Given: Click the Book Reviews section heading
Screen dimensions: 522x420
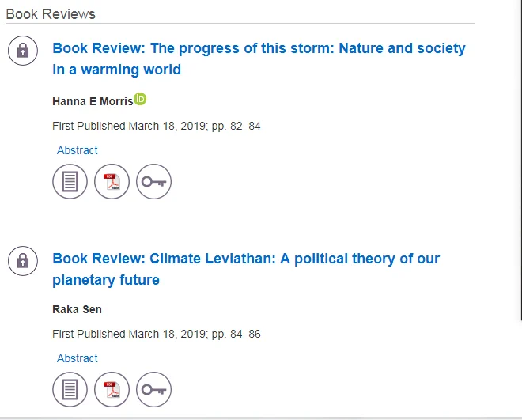Looking at the screenshot, I should [51, 14].
